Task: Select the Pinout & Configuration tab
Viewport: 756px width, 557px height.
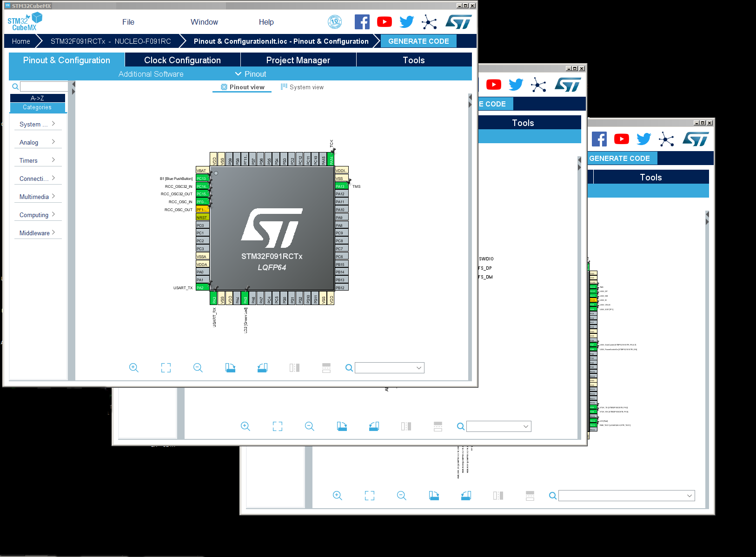Action: click(x=66, y=60)
